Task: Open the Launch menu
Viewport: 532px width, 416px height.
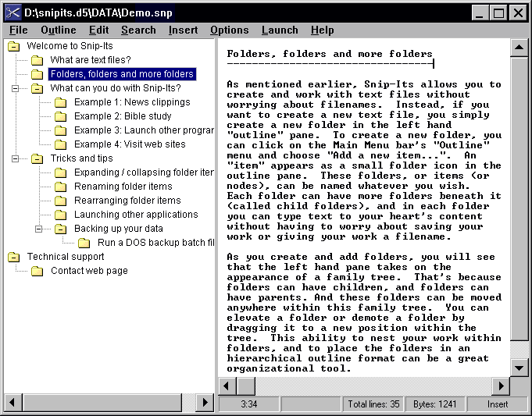Action: [280, 30]
